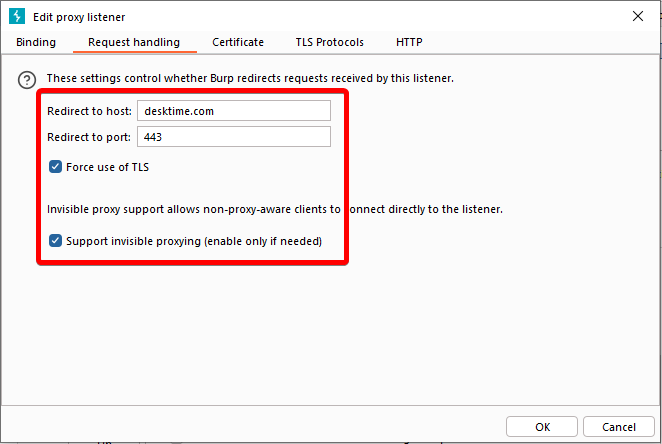Click the settings description text beside help icon
The image size is (662, 444).
click(250, 78)
